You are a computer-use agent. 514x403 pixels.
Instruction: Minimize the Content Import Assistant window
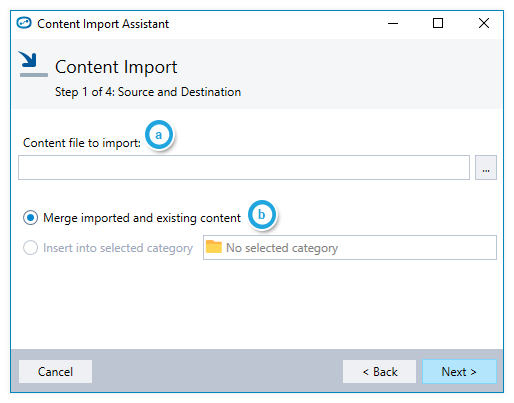[x=393, y=23]
